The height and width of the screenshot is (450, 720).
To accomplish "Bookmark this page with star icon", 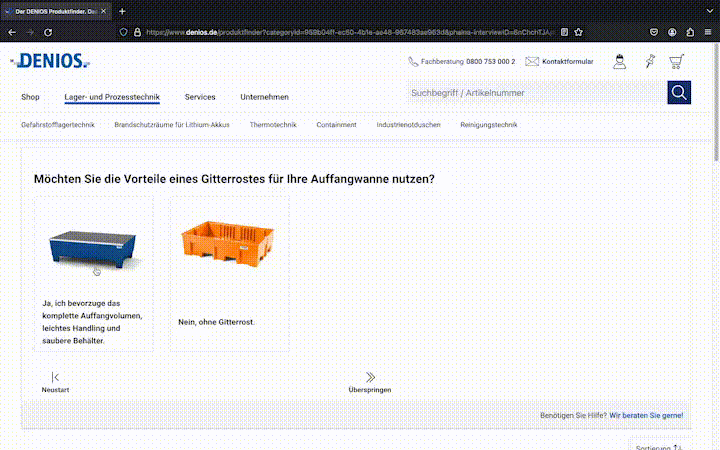I will click(x=578, y=32).
